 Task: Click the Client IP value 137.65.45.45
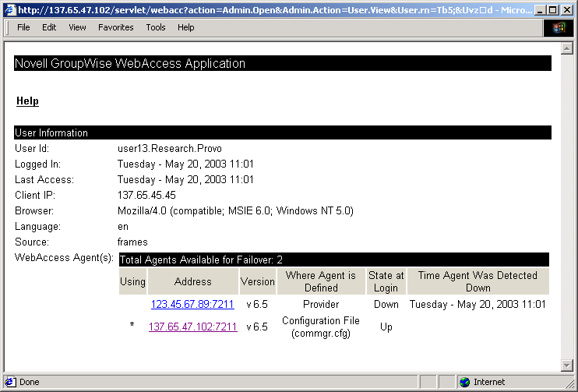[146, 195]
